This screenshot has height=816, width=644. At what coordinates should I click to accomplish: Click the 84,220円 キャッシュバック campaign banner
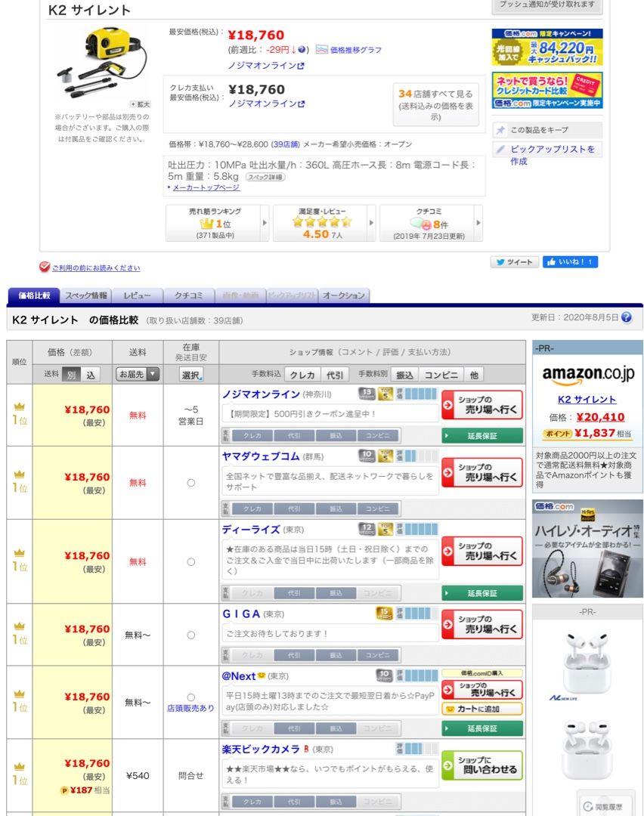547,48
